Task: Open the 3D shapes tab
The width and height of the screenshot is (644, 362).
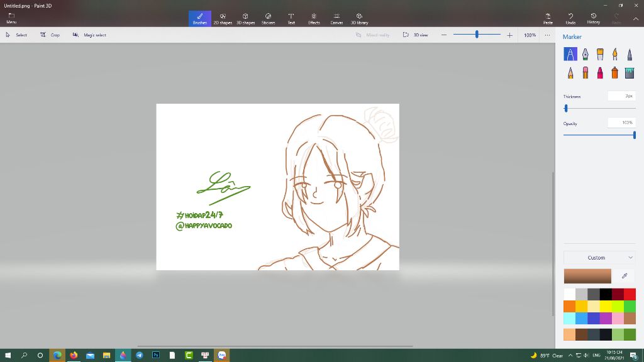Action: point(246,19)
